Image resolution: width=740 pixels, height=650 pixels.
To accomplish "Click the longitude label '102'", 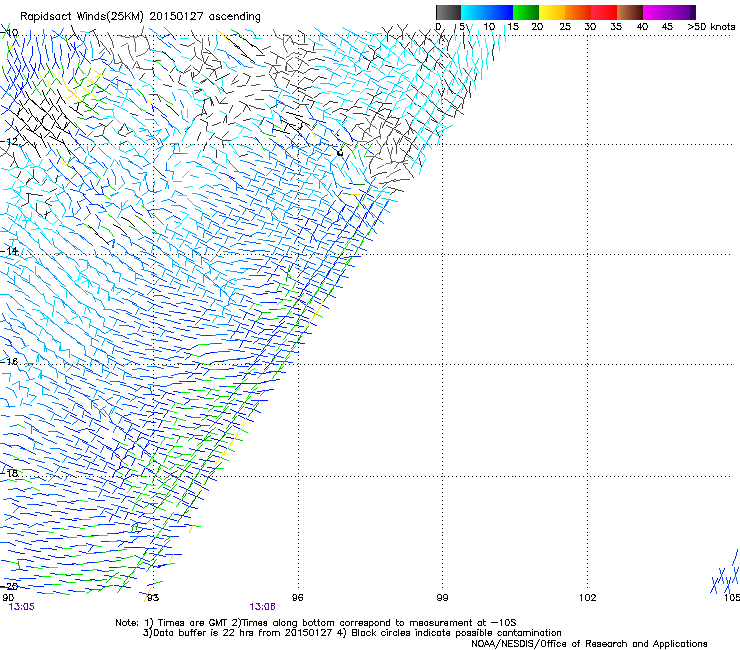I will (587, 598).
